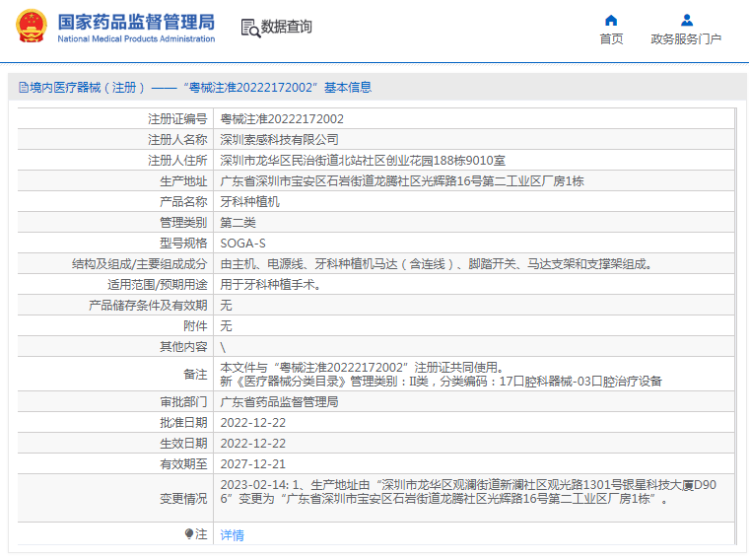This screenshot has width=749, height=560.
Task: Select production address ending 厂房1栋 in 生产地址 row
Action: [402, 181]
